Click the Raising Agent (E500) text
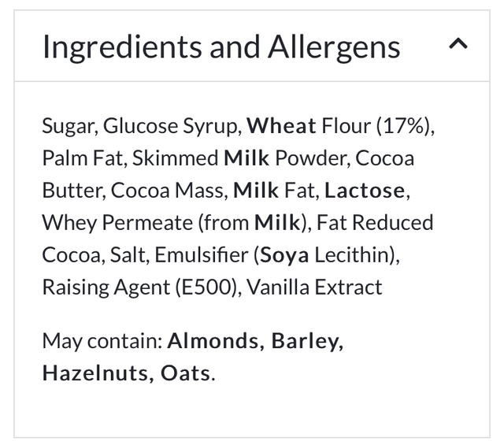The height and width of the screenshot is (445, 504). 139,287
